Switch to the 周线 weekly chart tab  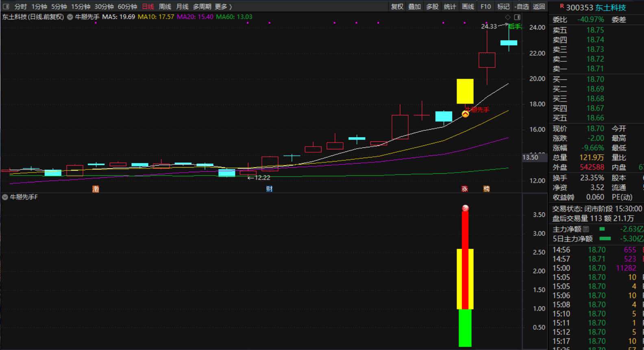[165, 6]
